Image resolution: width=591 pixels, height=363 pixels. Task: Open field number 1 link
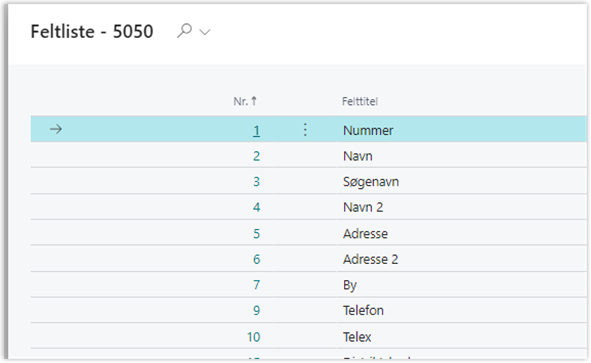256,130
